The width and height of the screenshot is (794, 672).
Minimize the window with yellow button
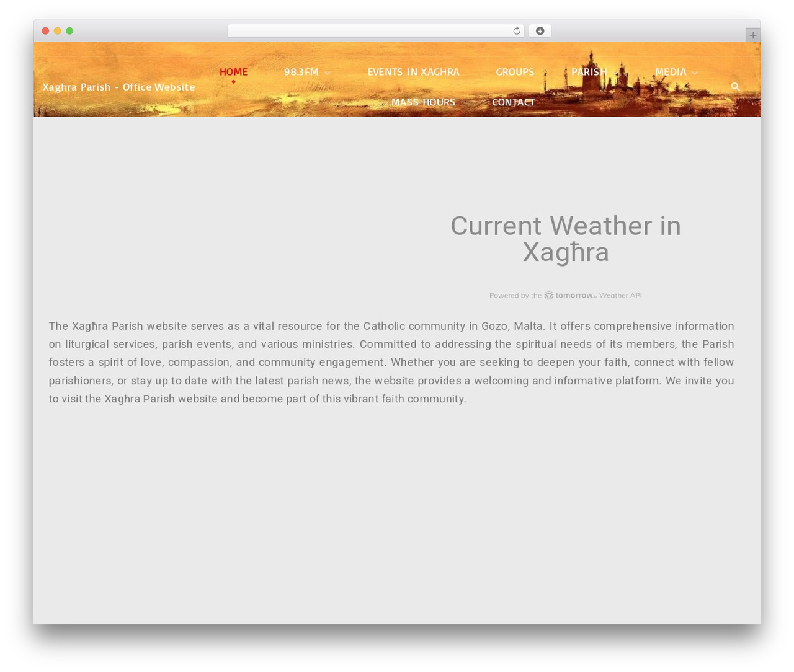click(57, 31)
